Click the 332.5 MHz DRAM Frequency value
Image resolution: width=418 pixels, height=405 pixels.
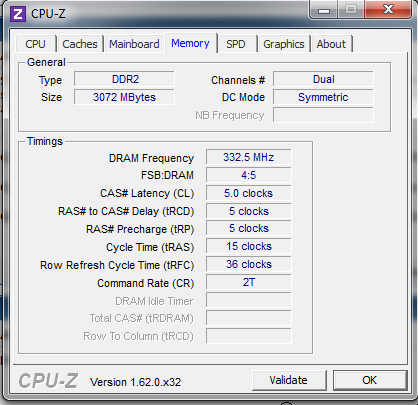point(249,157)
